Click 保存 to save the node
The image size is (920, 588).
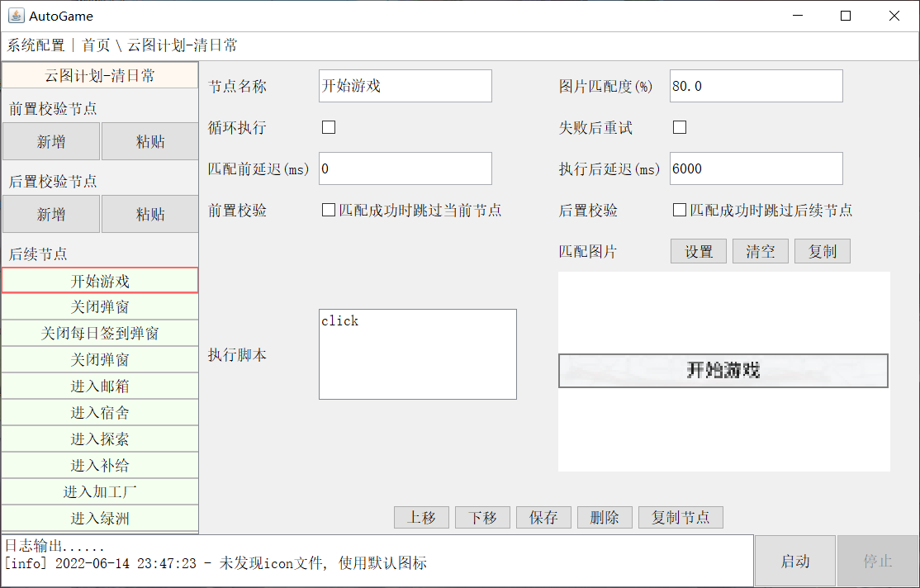coord(544,518)
